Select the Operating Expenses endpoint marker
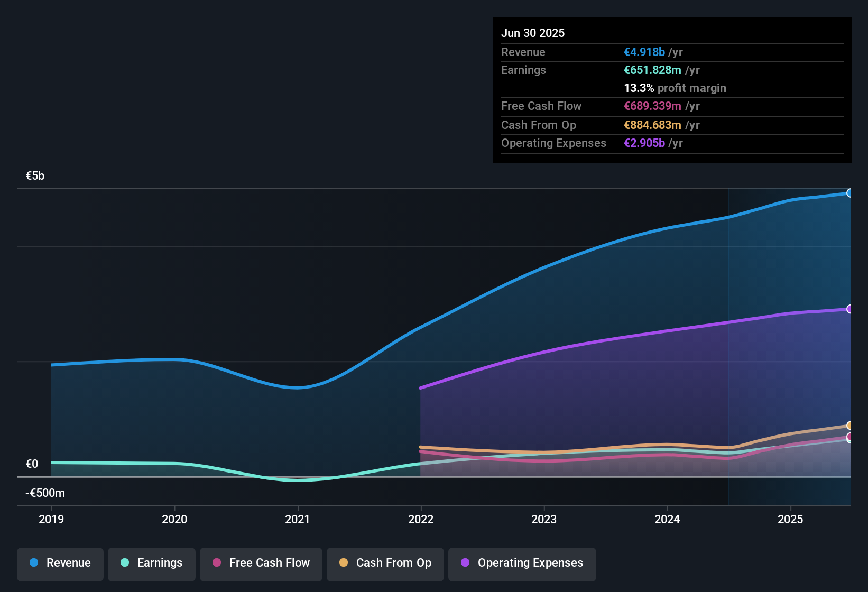Image resolution: width=868 pixels, height=592 pixels. (x=850, y=309)
